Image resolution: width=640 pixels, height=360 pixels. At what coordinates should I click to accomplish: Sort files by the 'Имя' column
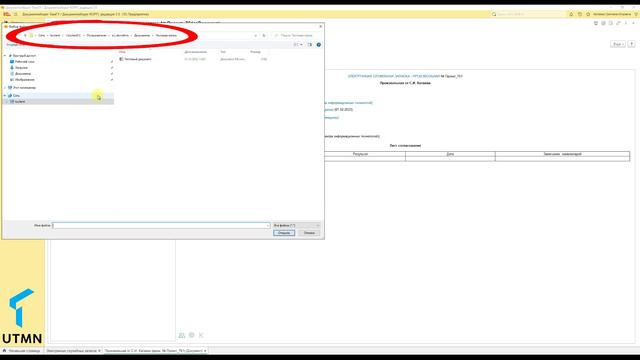coord(122,52)
